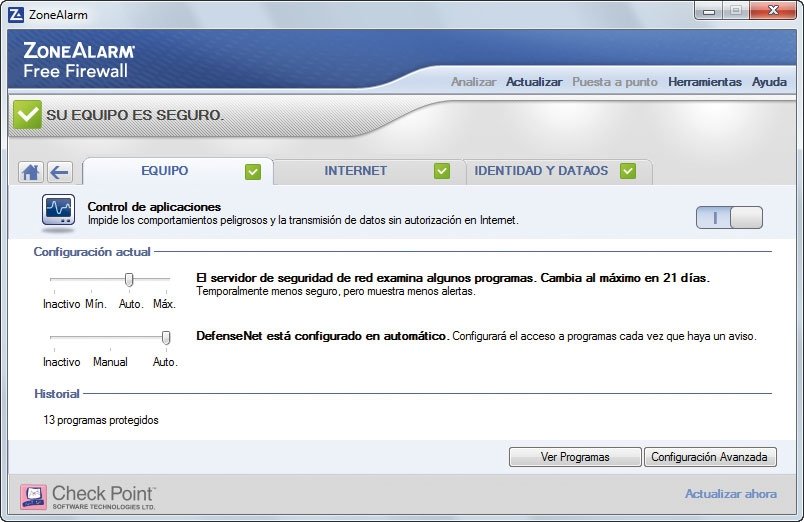Click 'DefenseNet está configurado en automático' text
This screenshot has height=522, width=804.
pyautogui.click(x=323, y=336)
